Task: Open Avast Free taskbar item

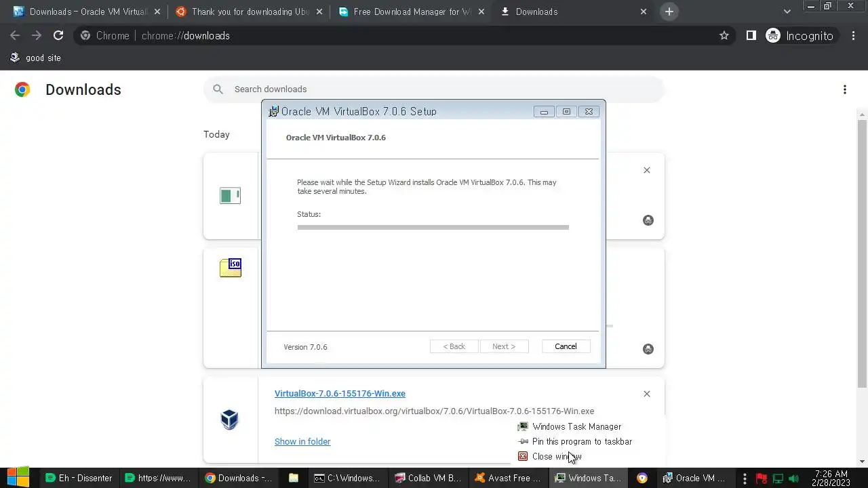Action: (509, 478)
